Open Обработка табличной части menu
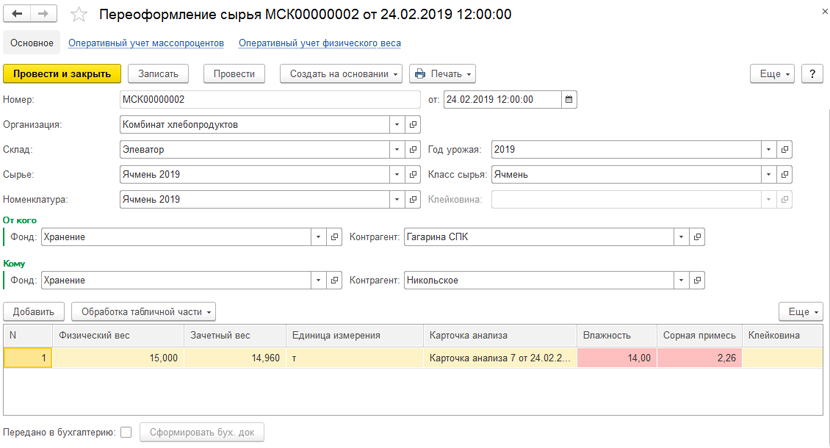The height and width of the screenshot is (448, 830). pos(143,311)
